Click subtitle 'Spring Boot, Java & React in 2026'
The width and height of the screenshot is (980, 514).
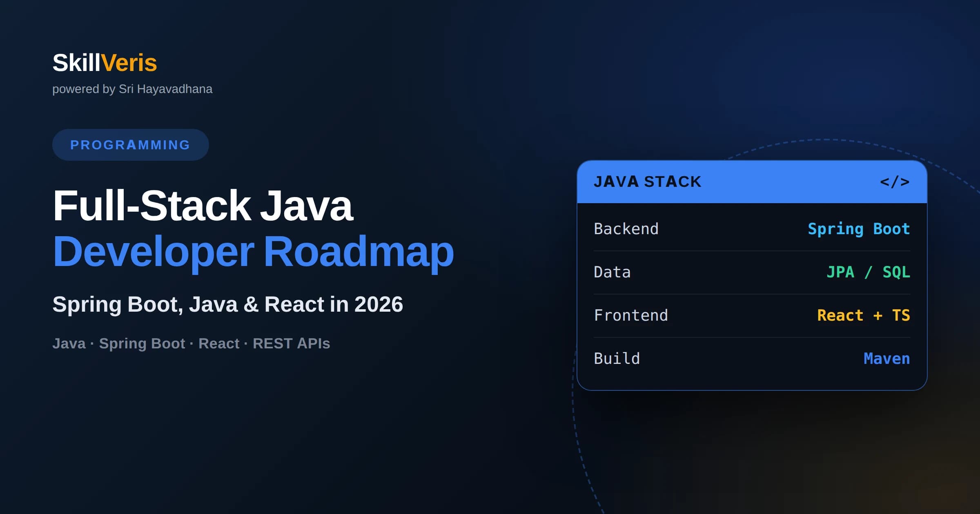point(227,304)
